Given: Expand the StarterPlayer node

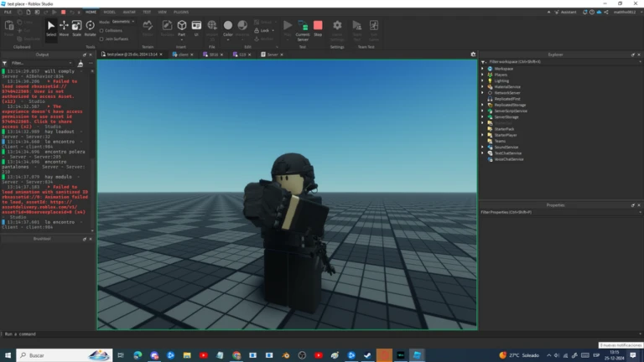Looking at the screenshot, I should [x=483, y=135].
